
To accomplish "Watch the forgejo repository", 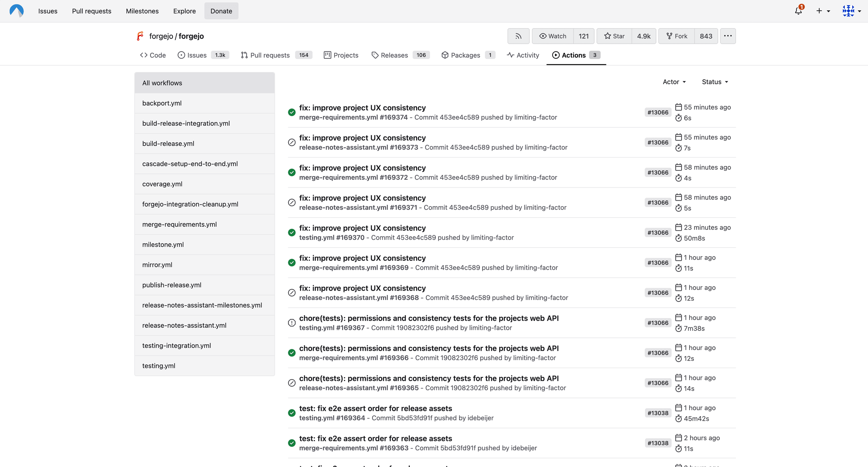I will click(x=553, y=36).
